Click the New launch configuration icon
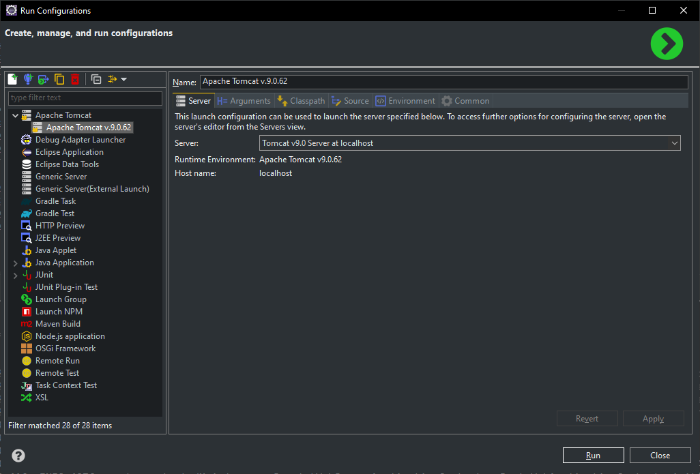 pos(12,79)
